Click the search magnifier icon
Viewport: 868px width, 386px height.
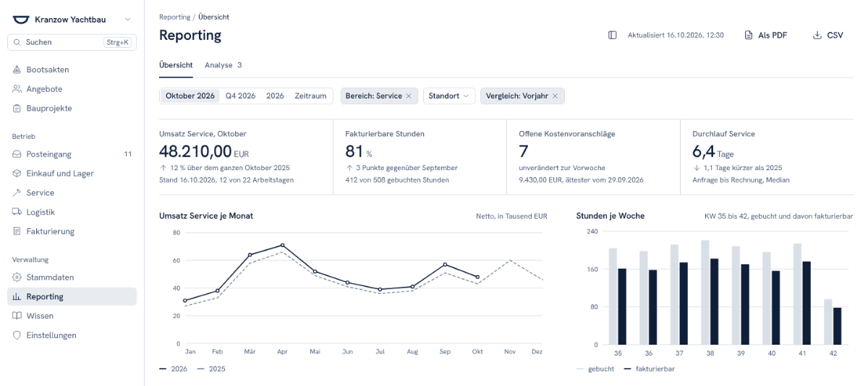(17, 43)
